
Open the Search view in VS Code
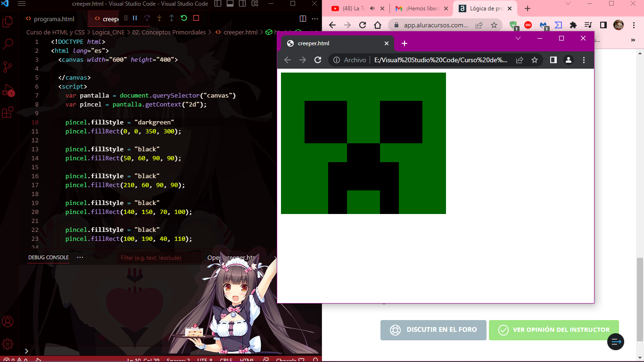tap(8, 44)
